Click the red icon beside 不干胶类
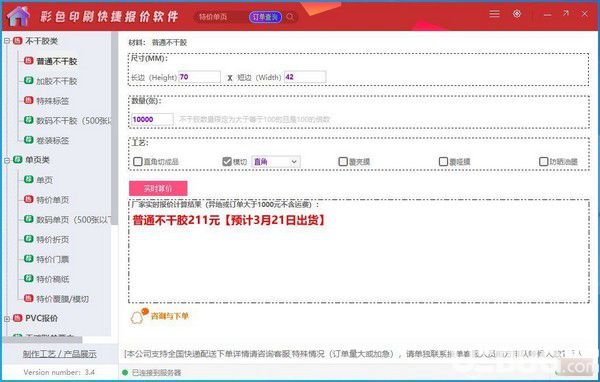 click(18, 41)
